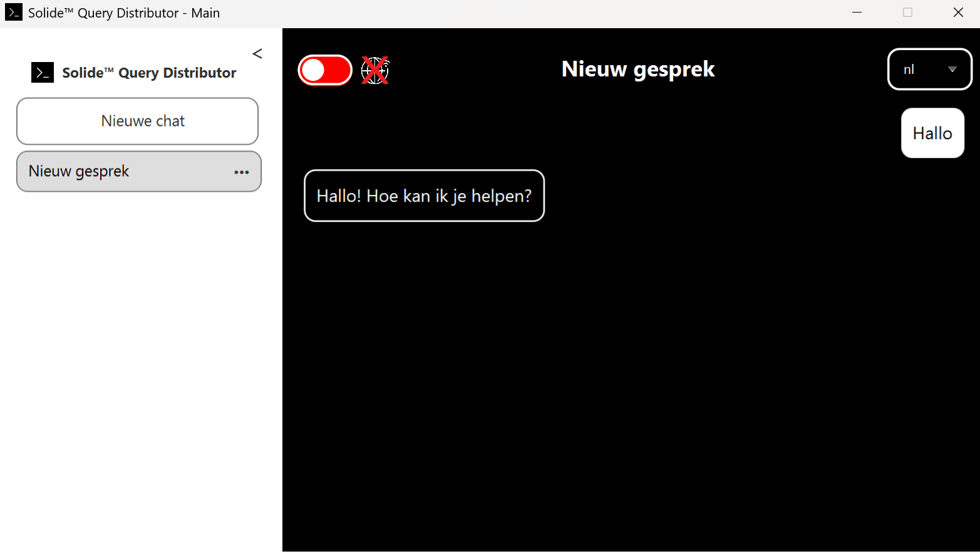Click the terminal logo beside Solide Query Distributor
The height and width of the screenshot is (552, 980).
(x=43, y=73)
